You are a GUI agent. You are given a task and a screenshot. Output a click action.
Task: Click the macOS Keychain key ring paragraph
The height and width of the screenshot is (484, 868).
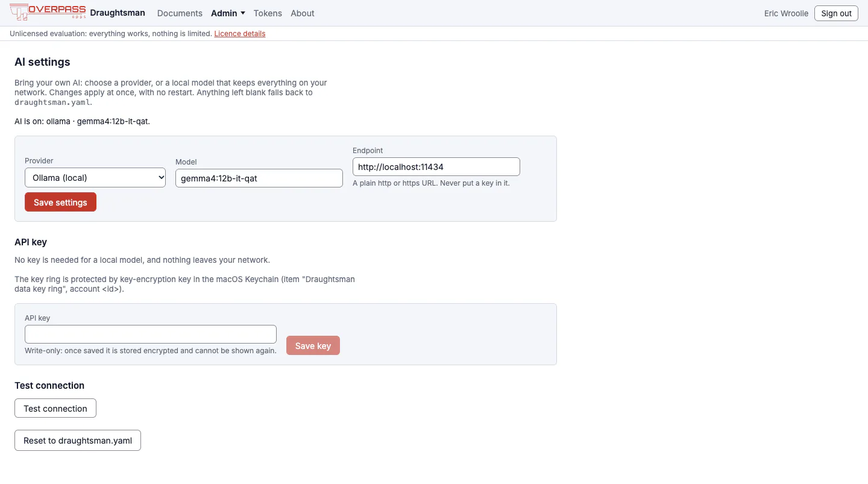[x=185, y=284]
